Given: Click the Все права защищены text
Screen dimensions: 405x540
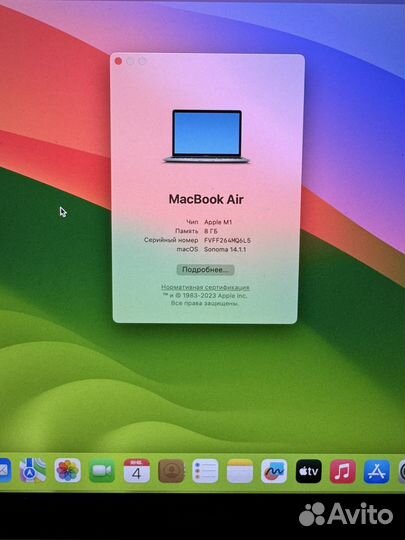Looking at the screenshot, I should point(205,303).
